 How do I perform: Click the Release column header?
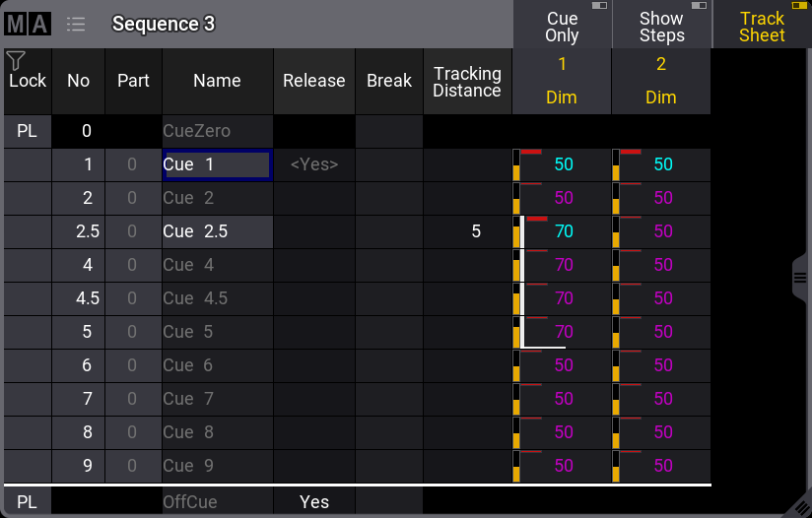(313, 82)
